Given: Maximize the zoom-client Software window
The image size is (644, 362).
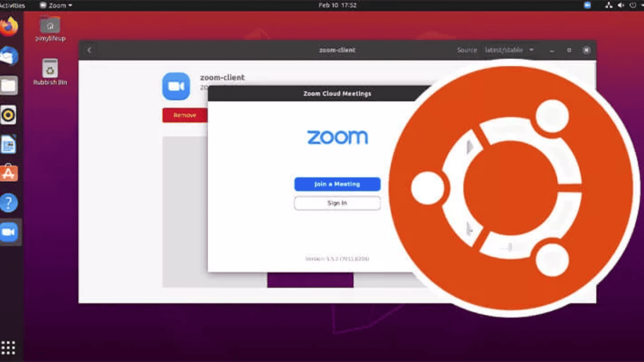Looking at the screenshot, I should 569,50.
